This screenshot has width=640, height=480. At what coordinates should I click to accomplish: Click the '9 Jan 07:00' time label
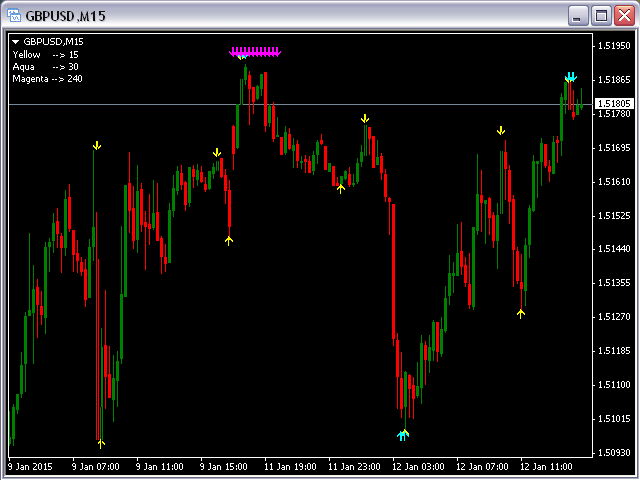[96, 467]
